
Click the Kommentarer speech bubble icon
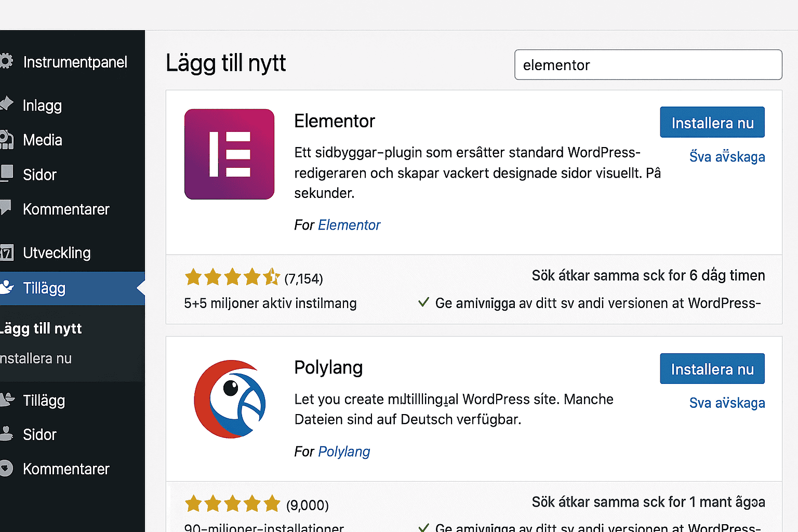[6, 208]
